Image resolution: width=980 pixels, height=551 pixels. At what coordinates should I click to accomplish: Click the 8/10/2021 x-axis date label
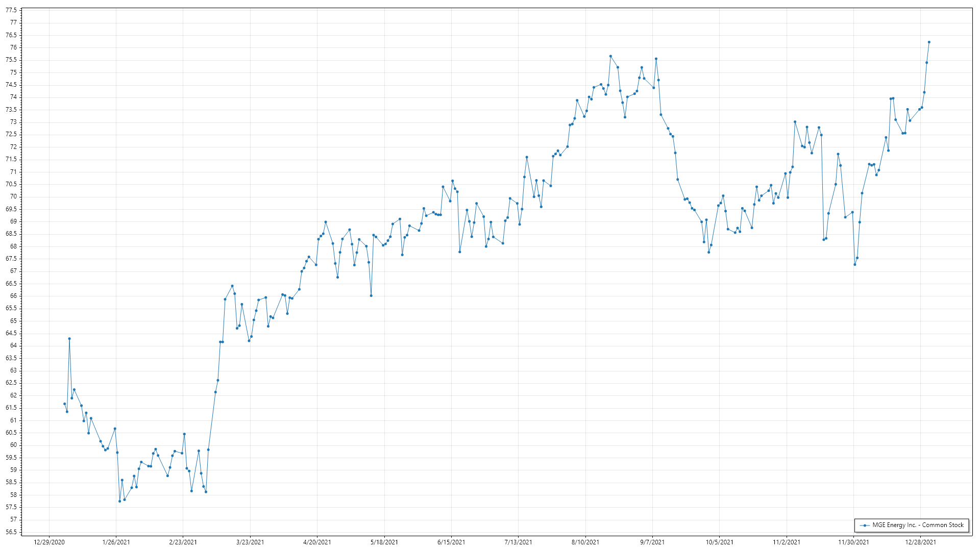pyautogui.click(x=585, y=542)
